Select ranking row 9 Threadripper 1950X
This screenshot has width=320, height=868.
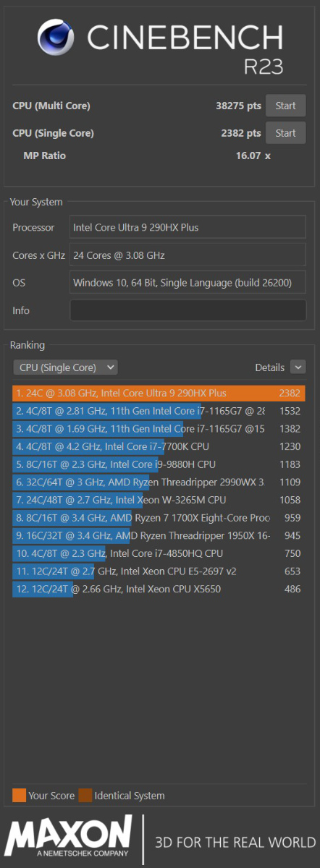tap(159, 536)
